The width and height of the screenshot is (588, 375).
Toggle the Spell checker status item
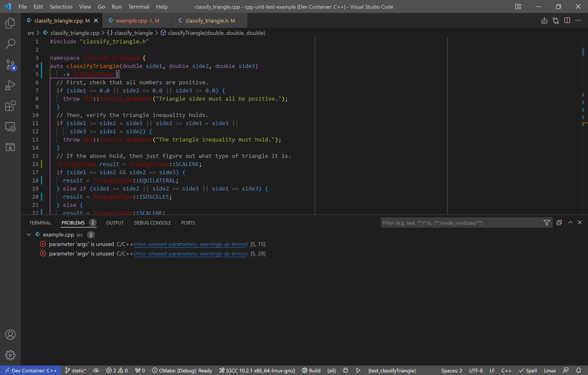click(528, 370)
